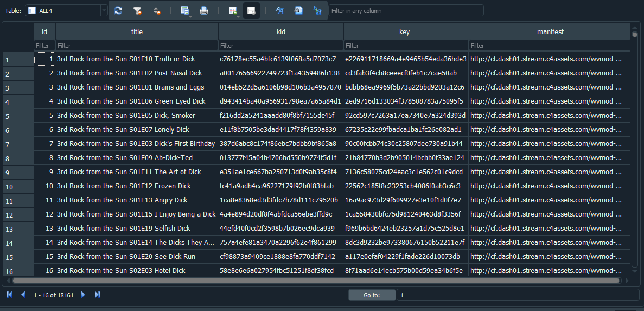Select key_ cell e226911718669a4e9465b54eda36bde3
This screenshot has height=311, width=644.
click(406, 59)
